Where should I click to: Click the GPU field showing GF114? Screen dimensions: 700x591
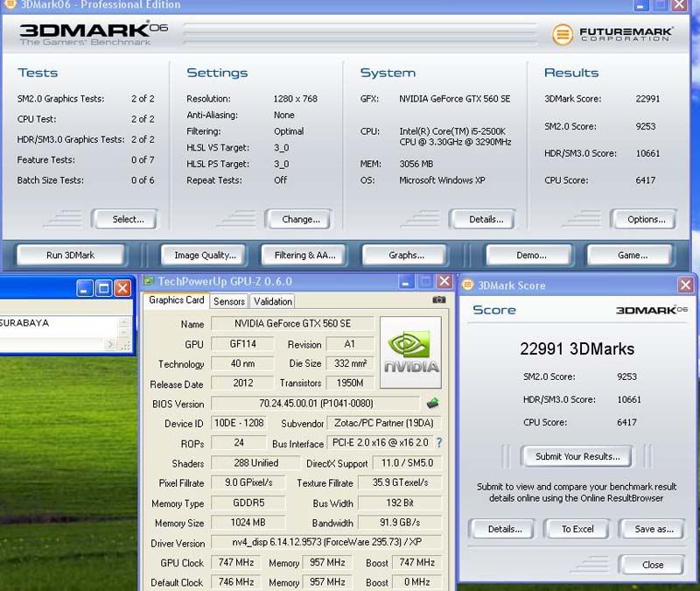coord(242,344)
